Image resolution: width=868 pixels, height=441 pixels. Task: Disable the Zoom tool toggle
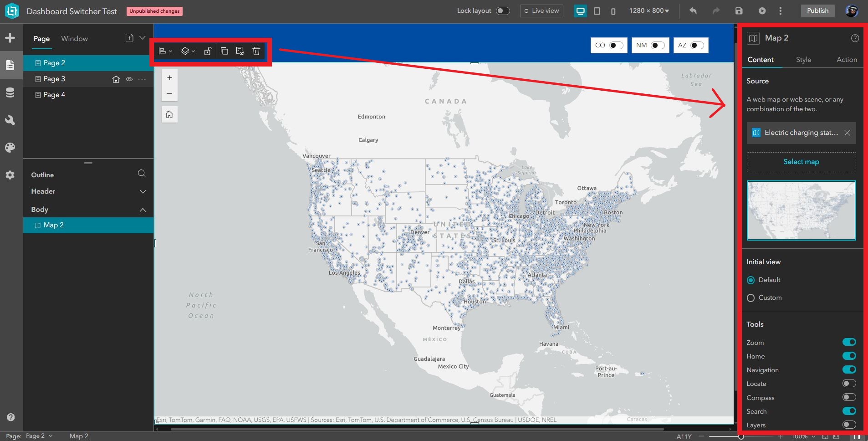pyautogui.click(x=849, y=342)
